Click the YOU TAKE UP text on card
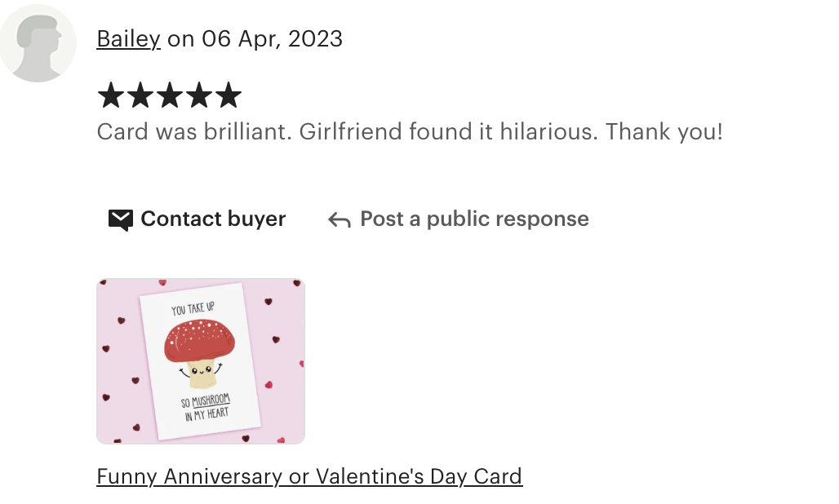Image resolution: width=839 pixels, height=504 pixels. pyautogui.click(x=193, y=308)
